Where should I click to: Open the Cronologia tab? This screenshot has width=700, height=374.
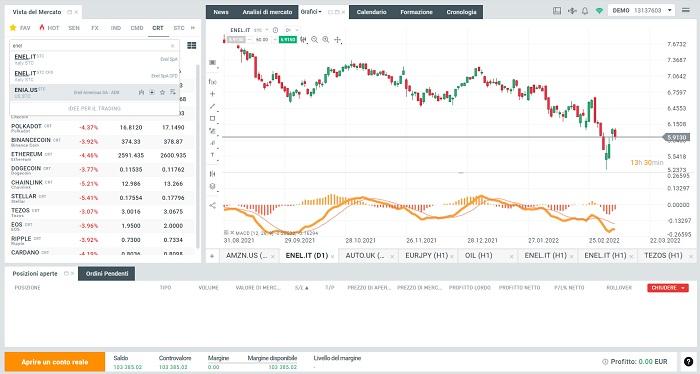click(x=461, y=12)
